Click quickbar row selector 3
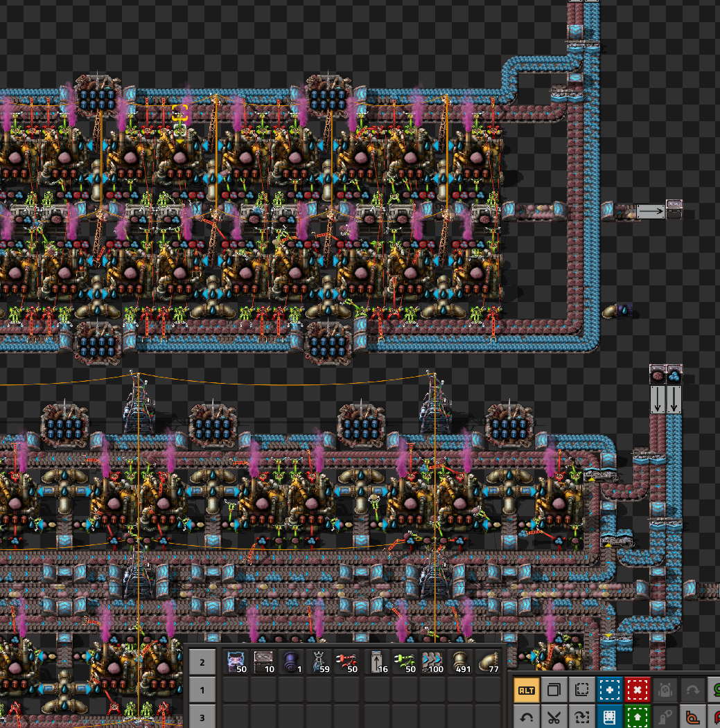720x728 pixels. (x=202, y=718)
